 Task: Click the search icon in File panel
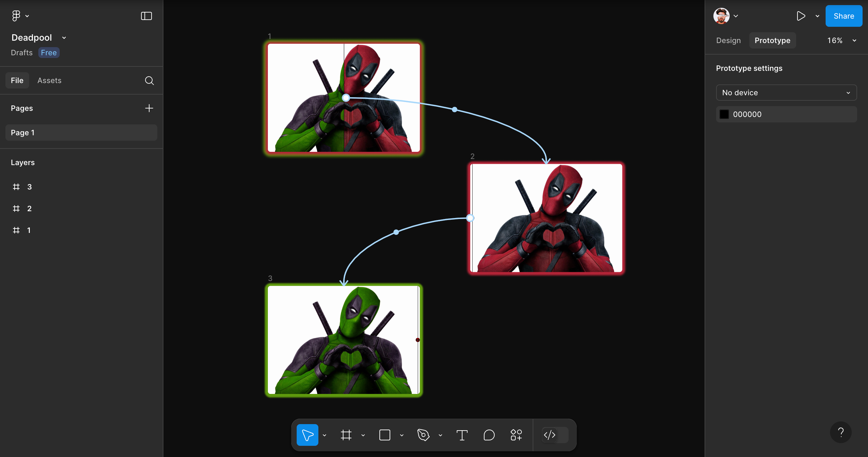point(149,81)
